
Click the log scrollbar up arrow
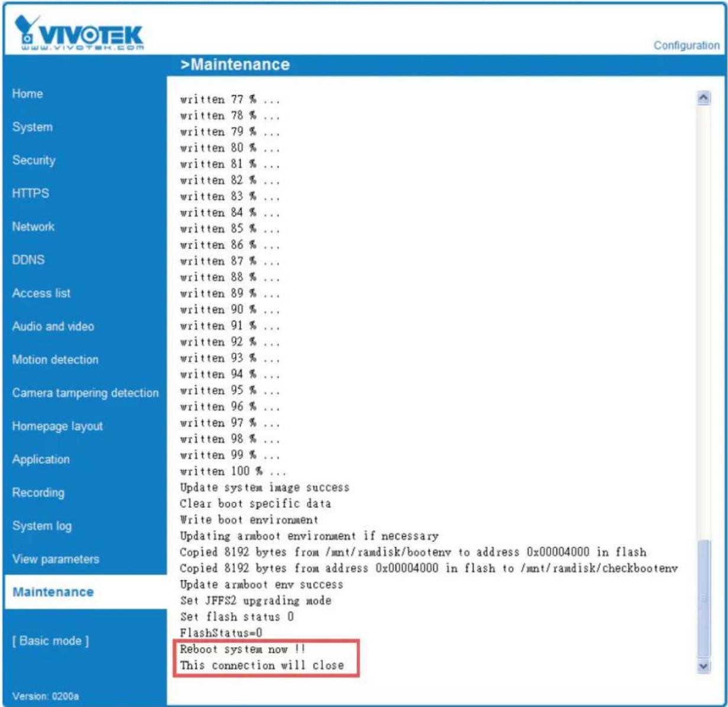[x=704, y=97]
